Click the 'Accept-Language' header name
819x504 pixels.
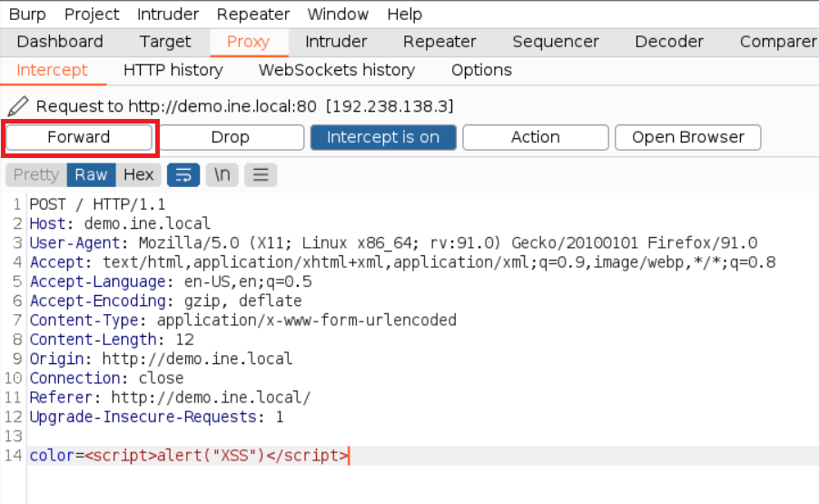[x=98, y=282]
